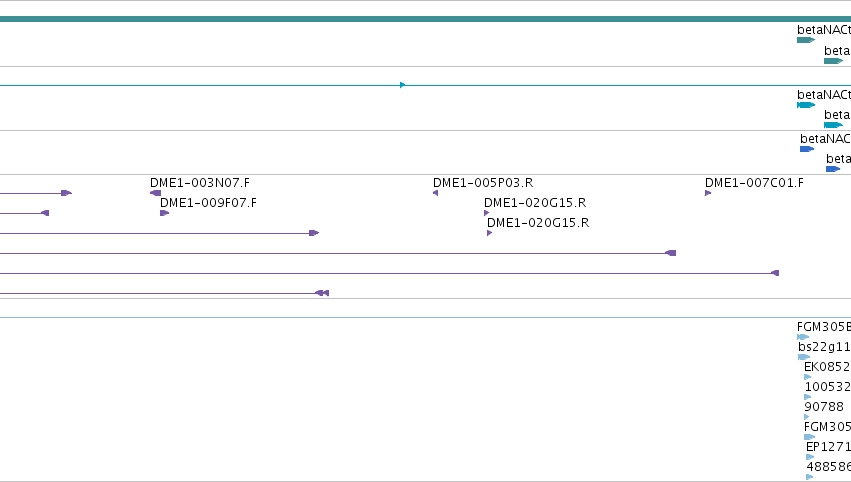Click the cyan arrow under the cyan-track beta label

click(833, 125)
